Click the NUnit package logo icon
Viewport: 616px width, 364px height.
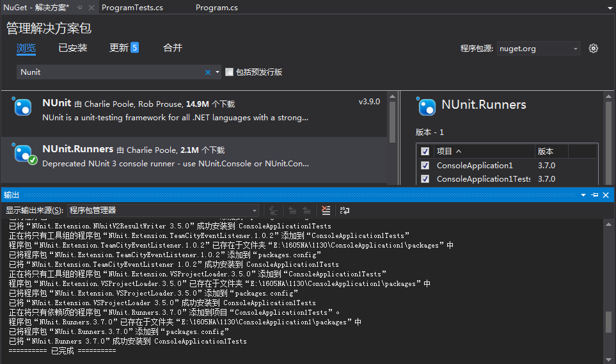coord(22,107)
